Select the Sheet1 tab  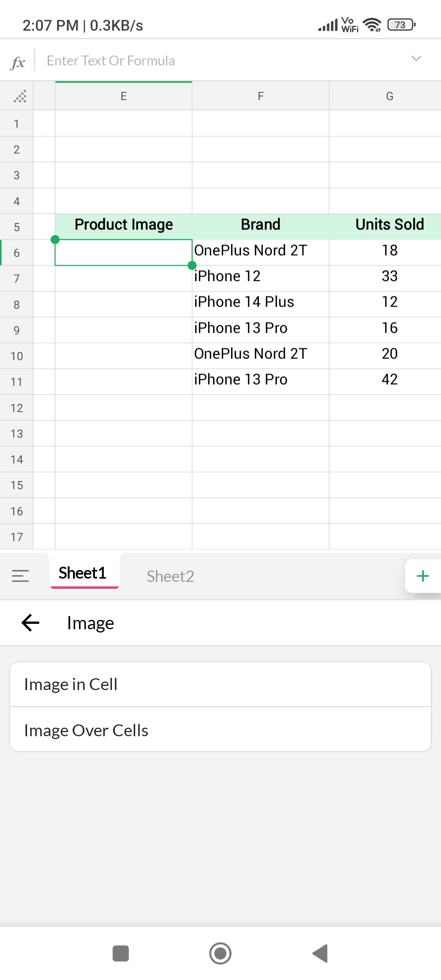point(83,573)
